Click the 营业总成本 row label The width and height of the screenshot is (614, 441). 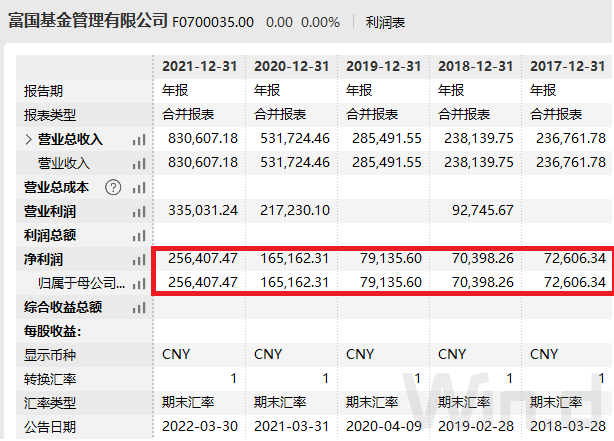pos(56,188)
